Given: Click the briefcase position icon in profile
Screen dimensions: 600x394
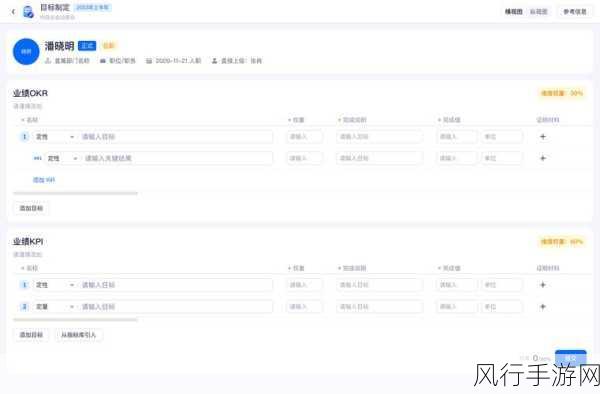Looking at the screenshot, I should 103,61.
